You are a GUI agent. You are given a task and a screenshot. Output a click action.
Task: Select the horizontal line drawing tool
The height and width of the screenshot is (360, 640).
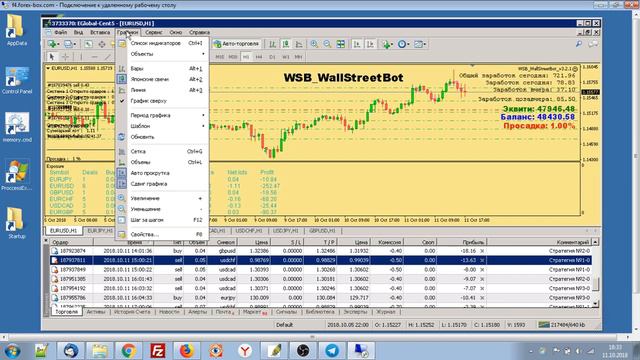pyautogui.click(x=94, y=57)
